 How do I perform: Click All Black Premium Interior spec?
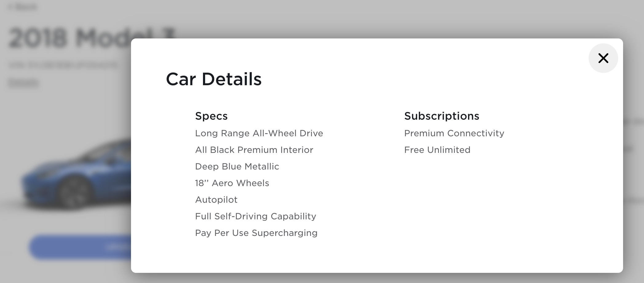(254, 150)
